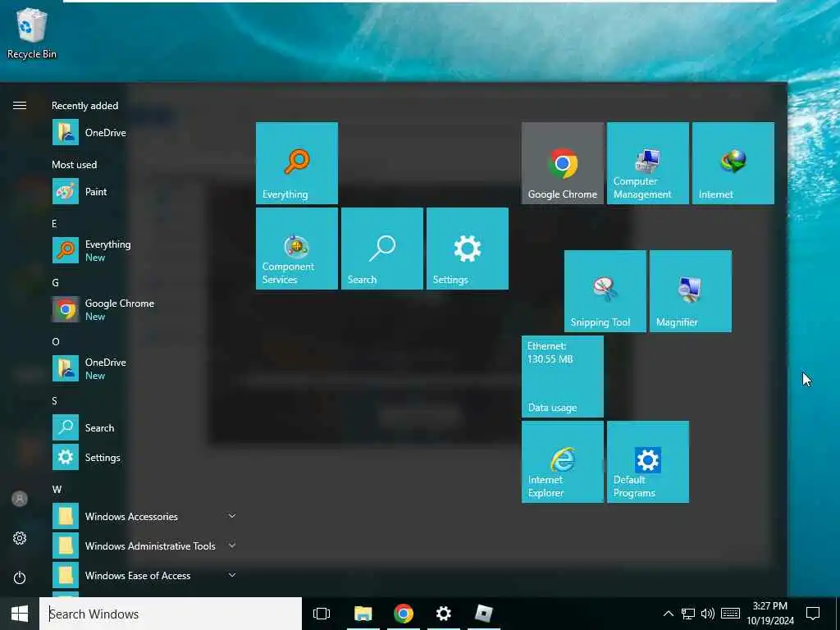Open the Settings tile
840x630 pixels.
click(x=467, y=249)
